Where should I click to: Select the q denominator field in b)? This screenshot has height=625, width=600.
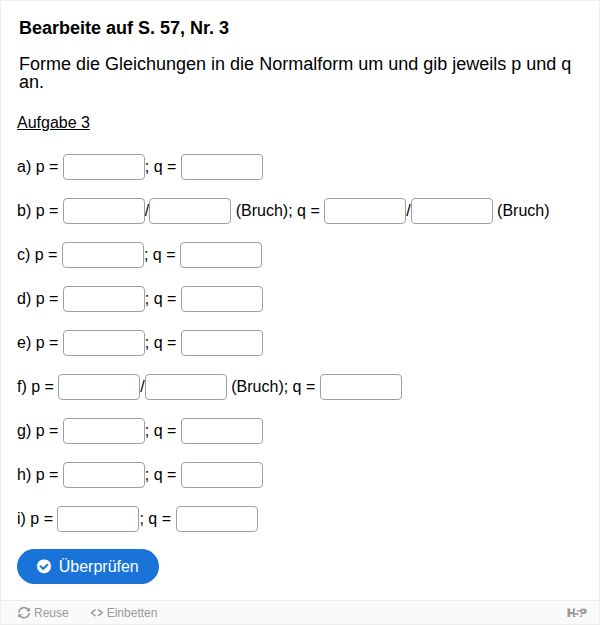(452, 211)
